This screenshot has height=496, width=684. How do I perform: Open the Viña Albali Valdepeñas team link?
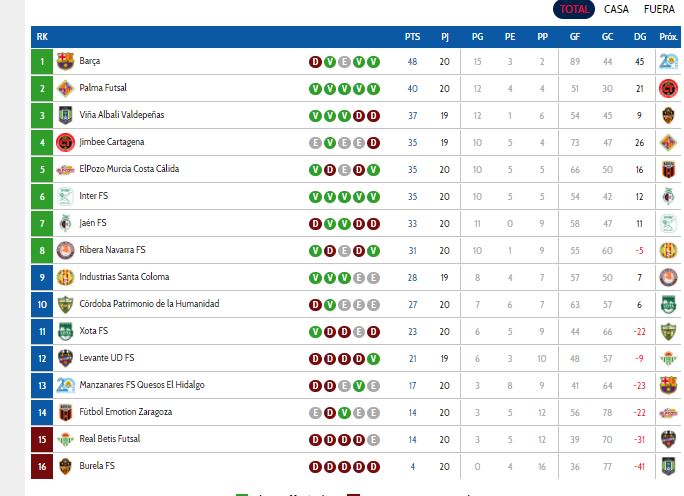click(122, 115)
